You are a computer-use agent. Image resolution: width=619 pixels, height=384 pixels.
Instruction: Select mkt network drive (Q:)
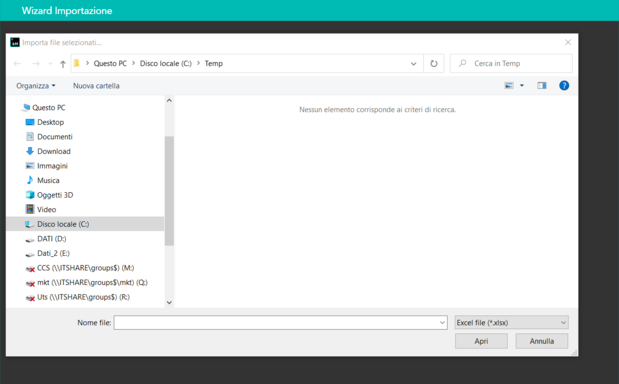pyautogui.click(x=92, y=283)
